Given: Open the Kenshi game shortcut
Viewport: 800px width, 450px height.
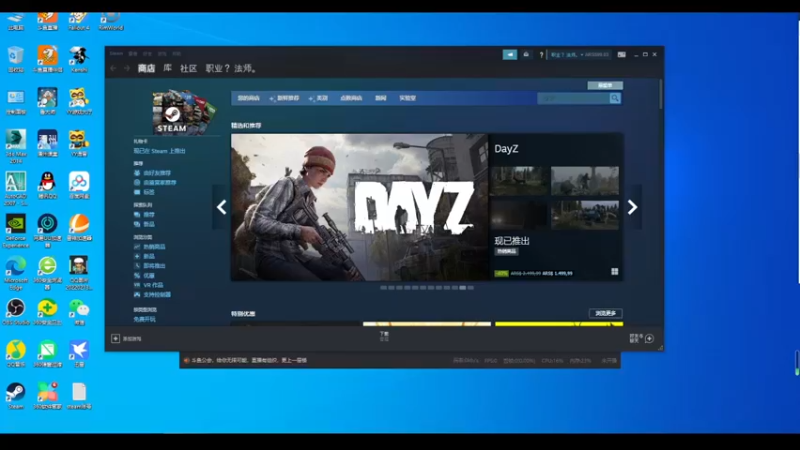Looking at the screenshot, I should (79, 59).
